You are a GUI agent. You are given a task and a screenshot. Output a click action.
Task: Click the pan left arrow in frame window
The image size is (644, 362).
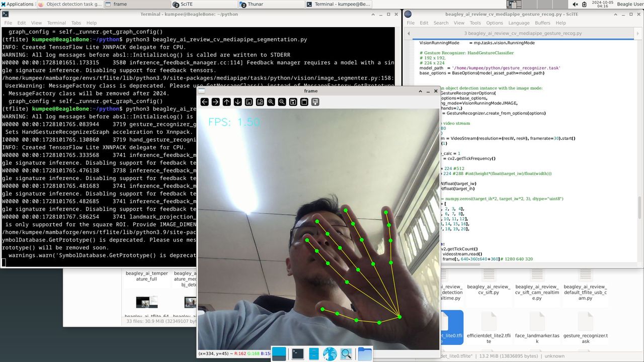point(204,102)
